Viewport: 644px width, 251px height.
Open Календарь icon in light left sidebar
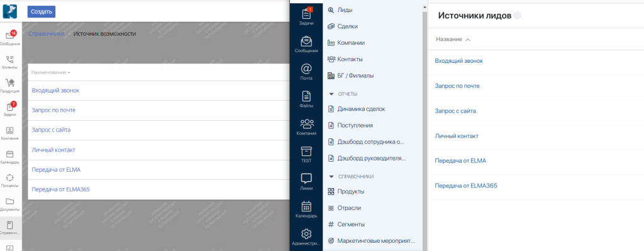(10, 157)
